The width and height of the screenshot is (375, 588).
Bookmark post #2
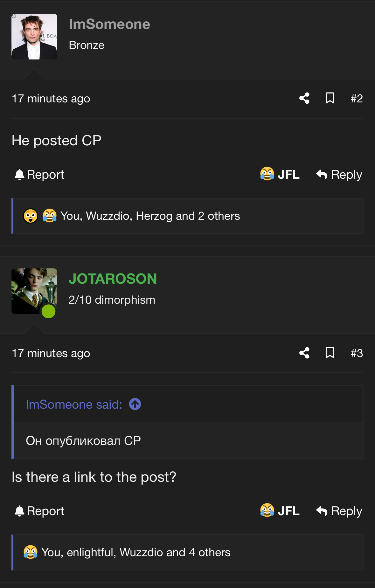[330, 98]
